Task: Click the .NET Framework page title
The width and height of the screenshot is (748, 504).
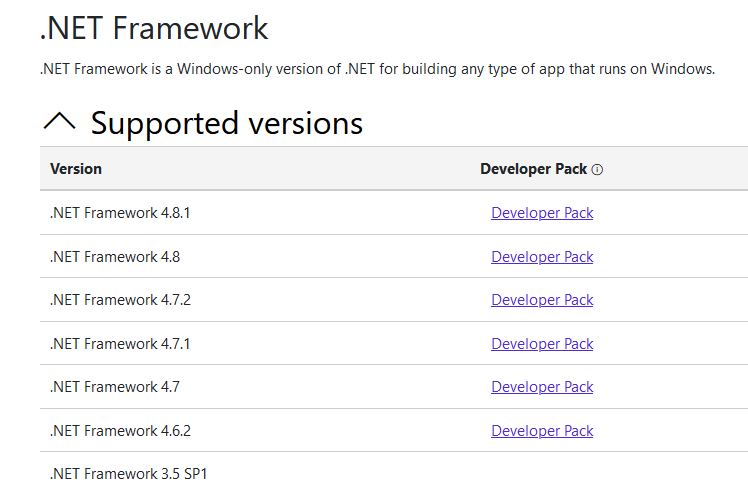Action: [154, 28]
